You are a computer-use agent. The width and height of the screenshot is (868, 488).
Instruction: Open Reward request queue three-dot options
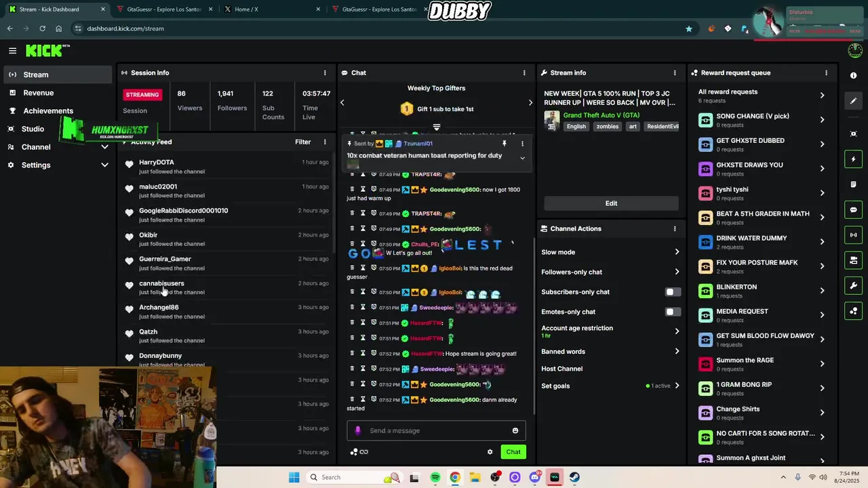tap(826, 73)
